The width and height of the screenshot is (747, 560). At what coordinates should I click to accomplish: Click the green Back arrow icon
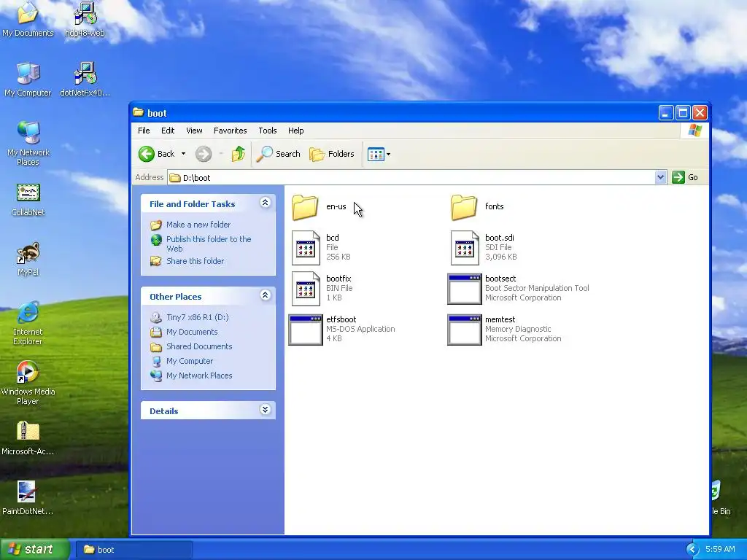[x=146, y=154]
